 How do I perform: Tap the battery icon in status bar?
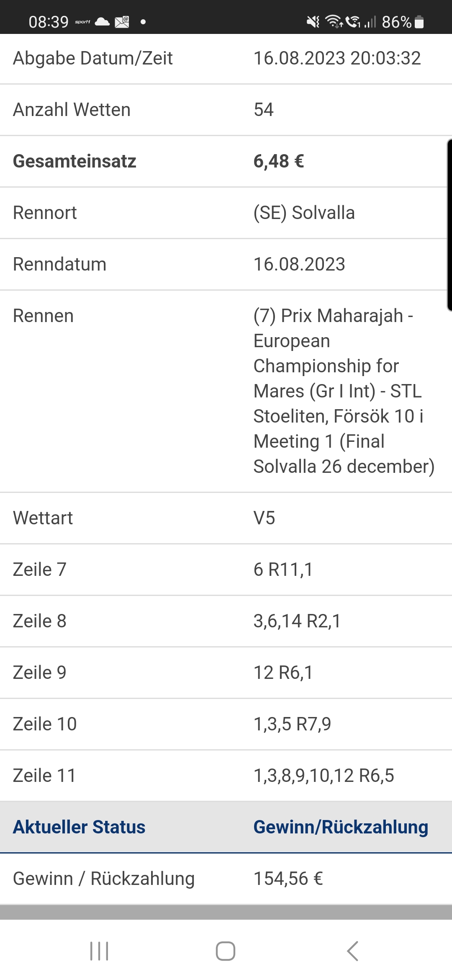pyautogui.click(x=419, y=22)
